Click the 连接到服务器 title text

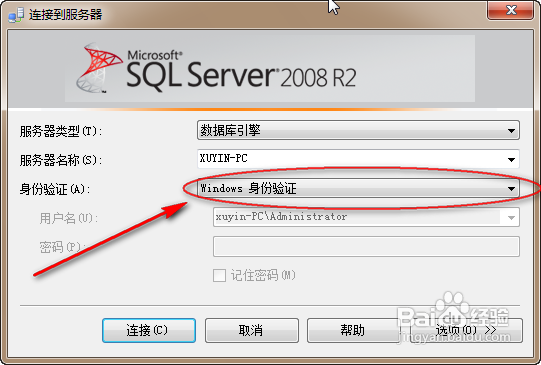[x=66, y=15]
